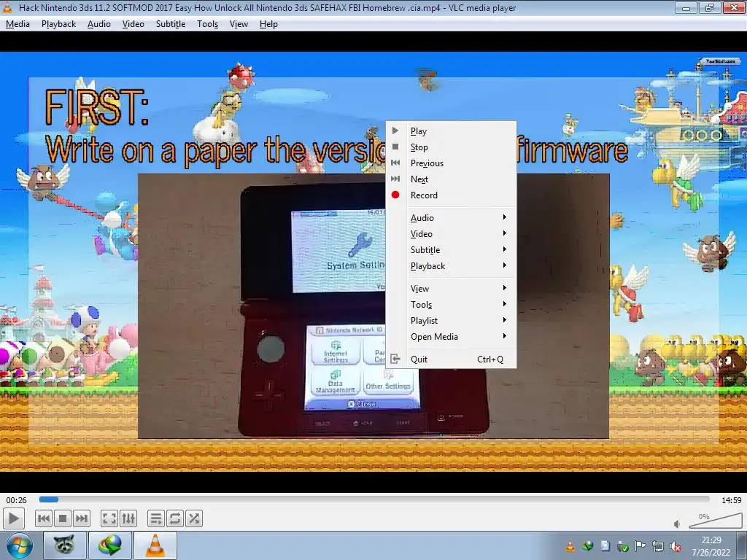The image size is (747, 560).
Task: Unmute with the speaker icon
Action: pos(677,524)
